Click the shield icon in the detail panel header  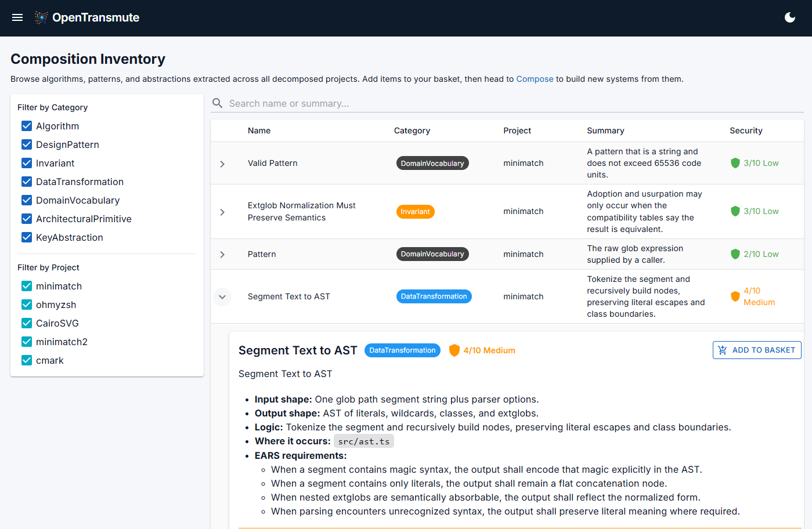pos(454,350)
